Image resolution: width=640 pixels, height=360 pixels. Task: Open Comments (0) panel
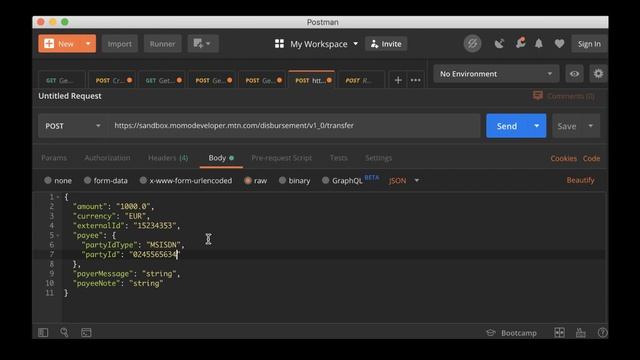pyautogui.click(x=564, y=96)
